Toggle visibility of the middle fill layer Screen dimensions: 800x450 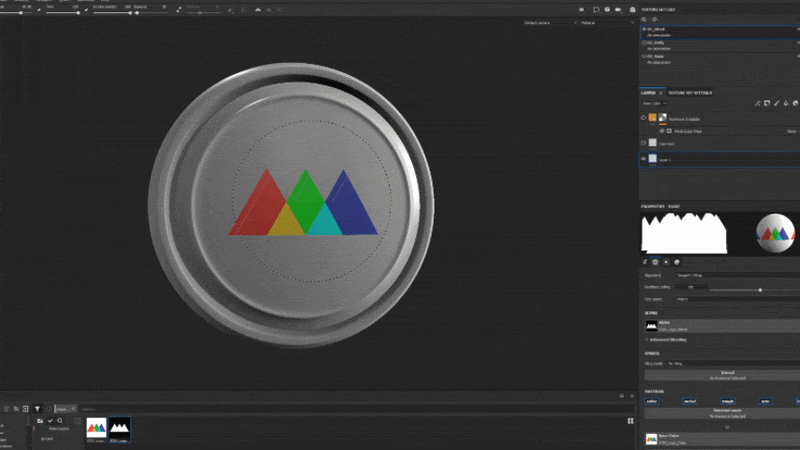click(x=643, y=143)
